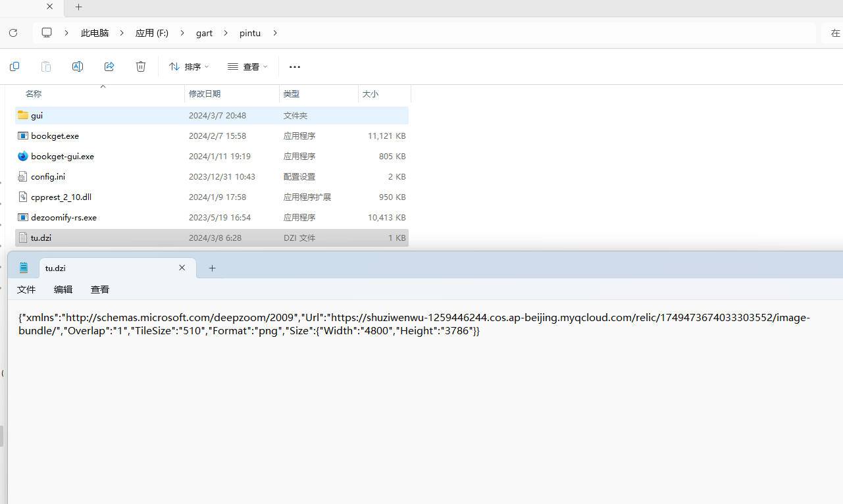Open the 编辑 menu in Notepad
This screenshot has height=504, width=843.
pos(63,290)
